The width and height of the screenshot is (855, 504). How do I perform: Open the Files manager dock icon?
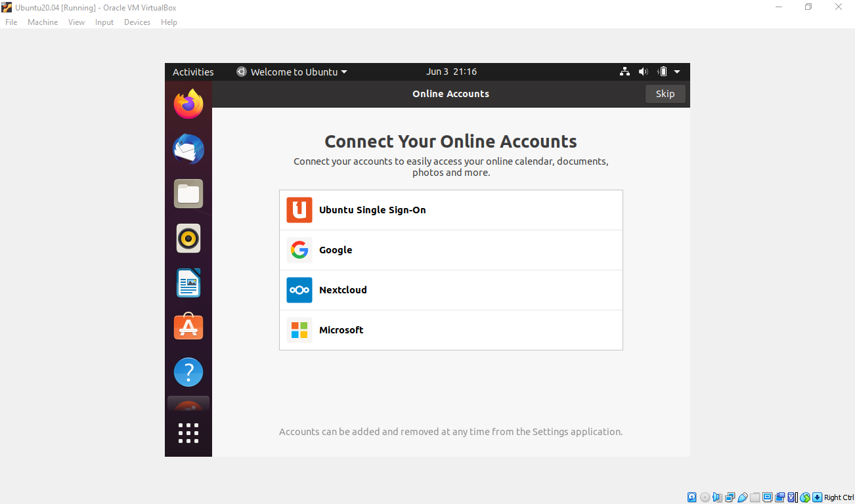pyautogui.click(x=188, y=194)
